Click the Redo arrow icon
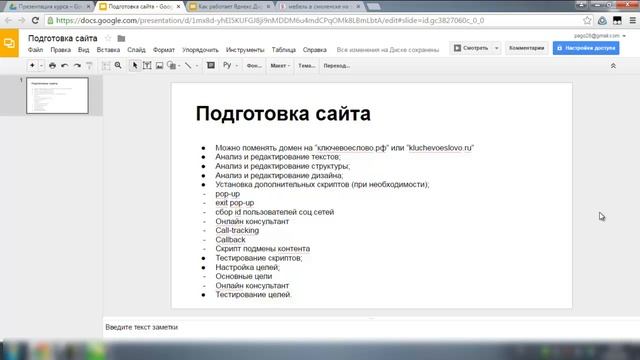640x360 pixels. [x=77, y=65]
